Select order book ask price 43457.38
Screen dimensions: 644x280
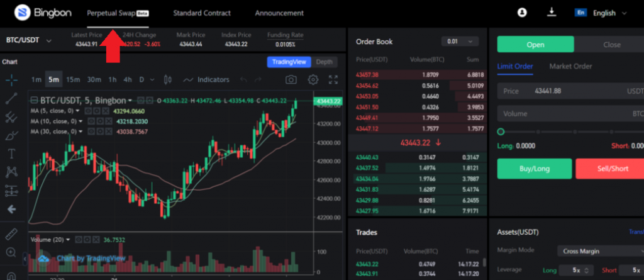[x=367, y=75]
